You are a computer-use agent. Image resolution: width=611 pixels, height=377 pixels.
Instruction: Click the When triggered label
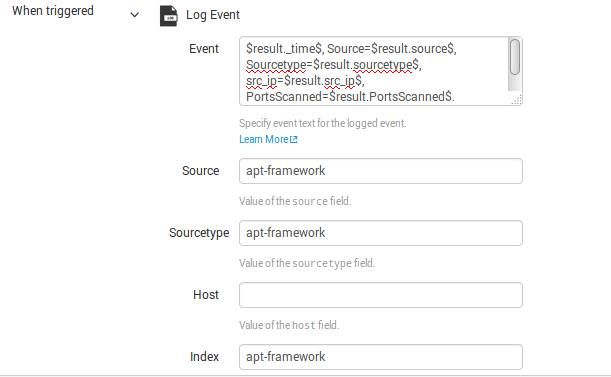coord(53,11)
